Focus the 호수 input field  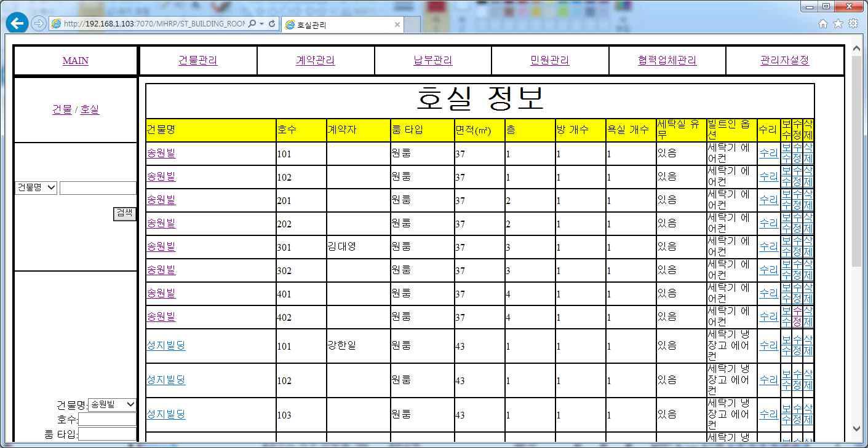pos(107,419)
